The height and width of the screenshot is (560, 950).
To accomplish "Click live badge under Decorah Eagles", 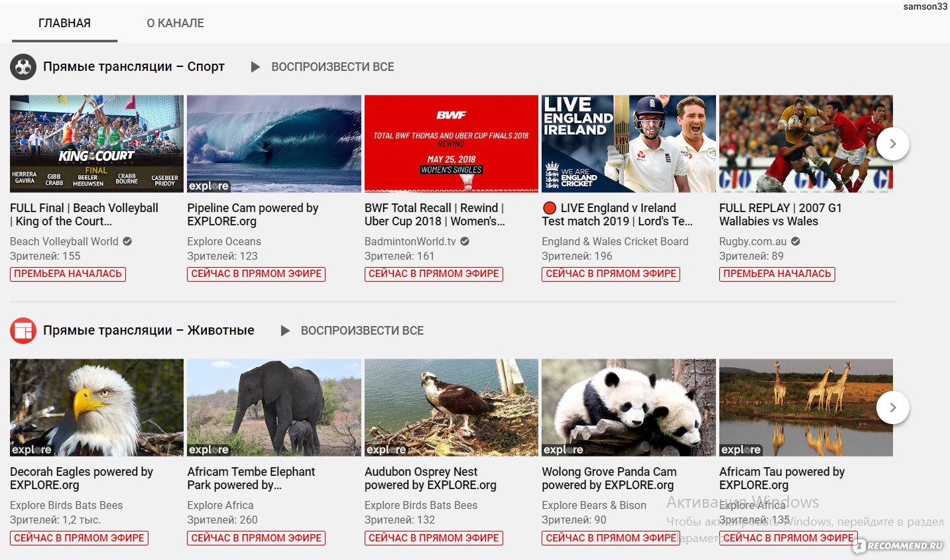I will pyautogui.click(x=79, y=538).
